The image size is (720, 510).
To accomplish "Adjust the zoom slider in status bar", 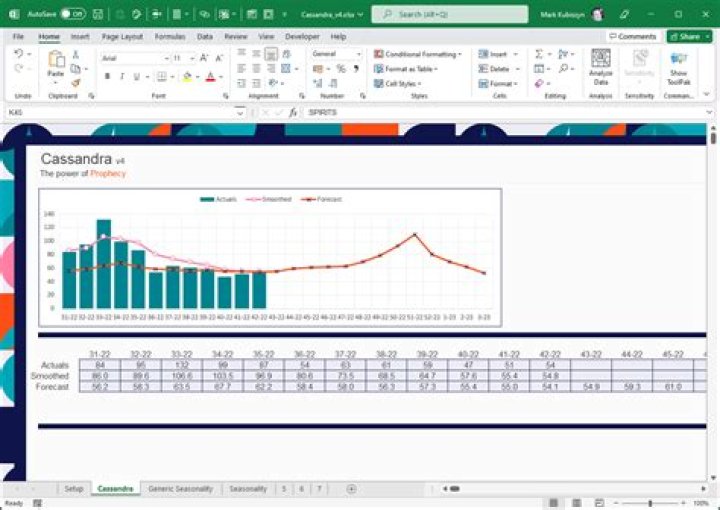I will click(650, 503).
